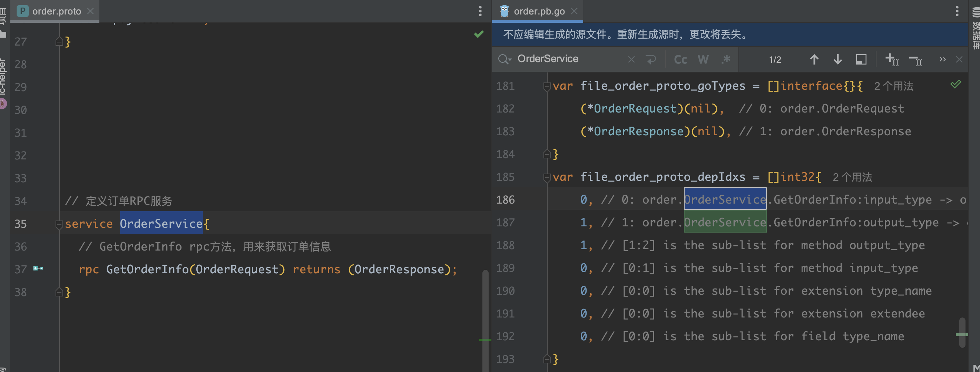Click highlighted OrderService match on line 187
This screenshot has width=980, height=372.
point(725,222)
